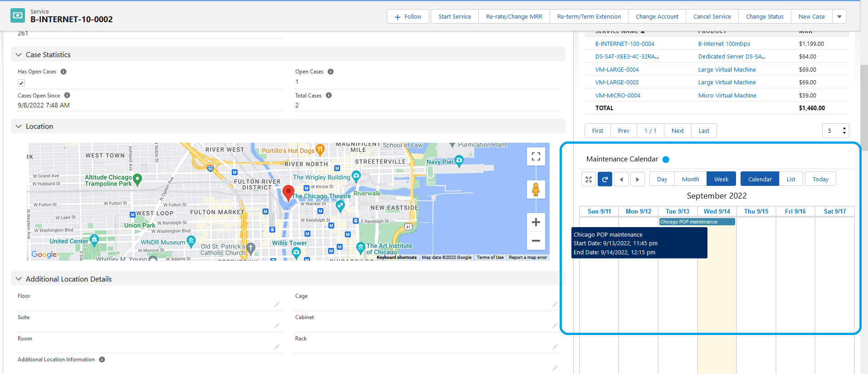Show info for Cases Open Since
The width and height of the screenshot is (868, 374).
coord(67,95)
